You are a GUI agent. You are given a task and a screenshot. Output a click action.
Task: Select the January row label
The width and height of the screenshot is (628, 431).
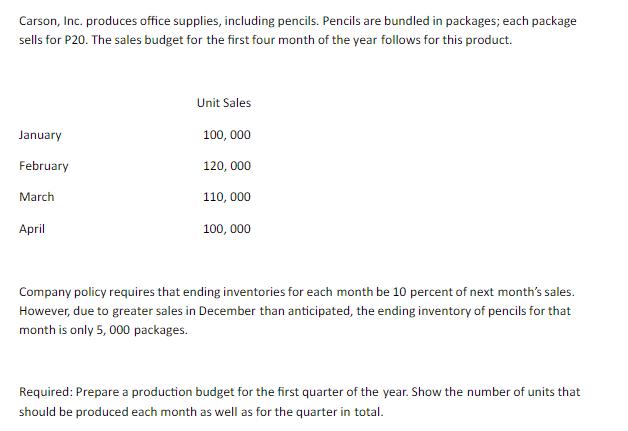40,135
